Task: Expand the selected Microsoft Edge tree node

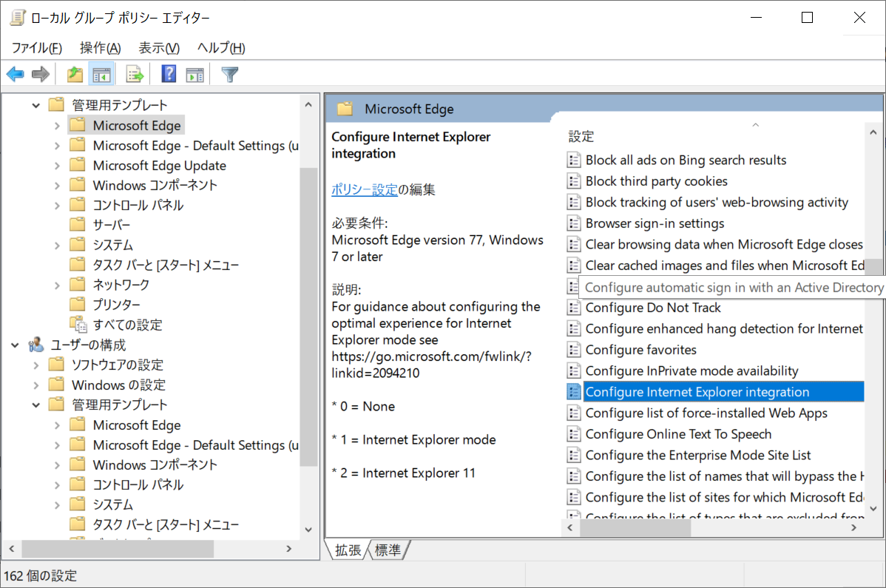Action: click(x=57, y=126)
